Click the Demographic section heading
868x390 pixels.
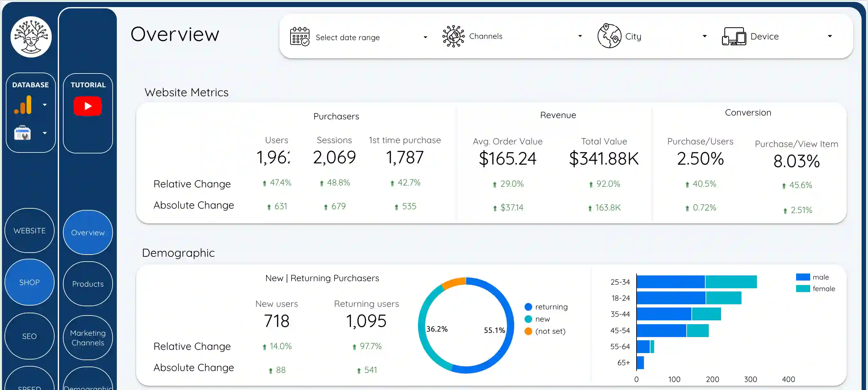[178, 253]
